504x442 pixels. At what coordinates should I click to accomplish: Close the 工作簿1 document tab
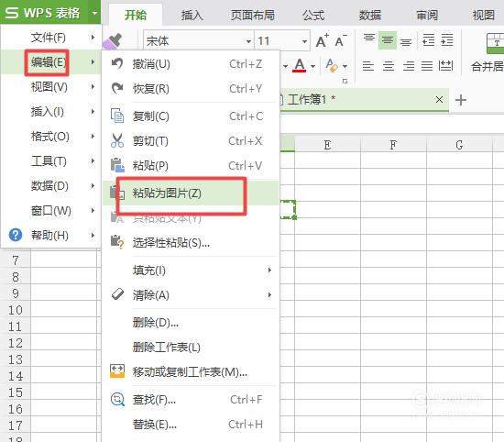pos(439,100)
